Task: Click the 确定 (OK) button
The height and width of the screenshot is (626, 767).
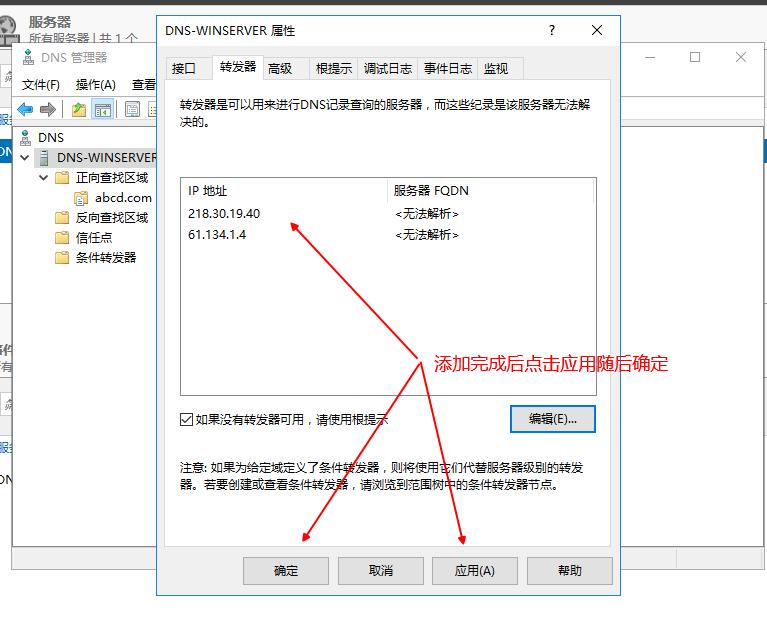Action: coord(286,571)
